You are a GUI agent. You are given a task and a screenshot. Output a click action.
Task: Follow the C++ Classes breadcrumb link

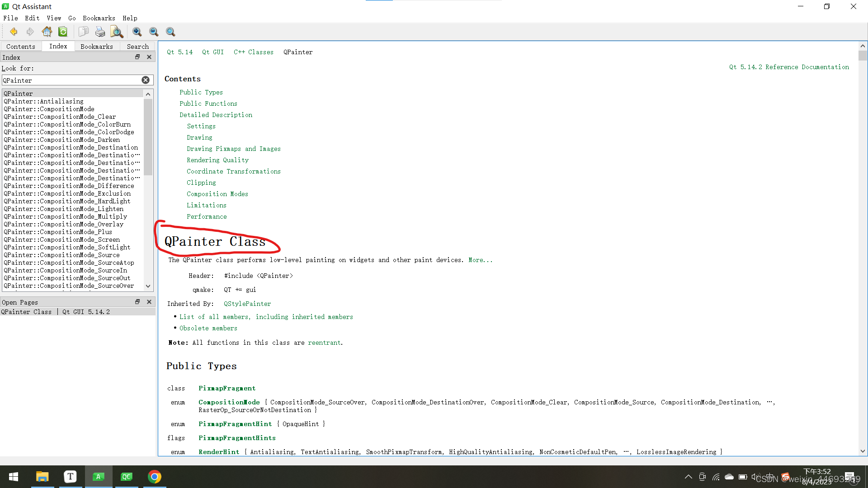pos(254,52)
